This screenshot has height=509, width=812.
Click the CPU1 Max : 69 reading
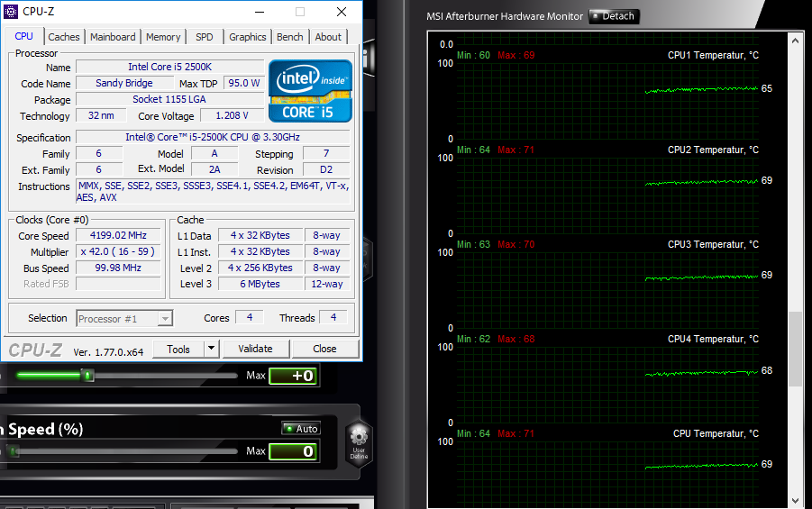tap(515, 56)
